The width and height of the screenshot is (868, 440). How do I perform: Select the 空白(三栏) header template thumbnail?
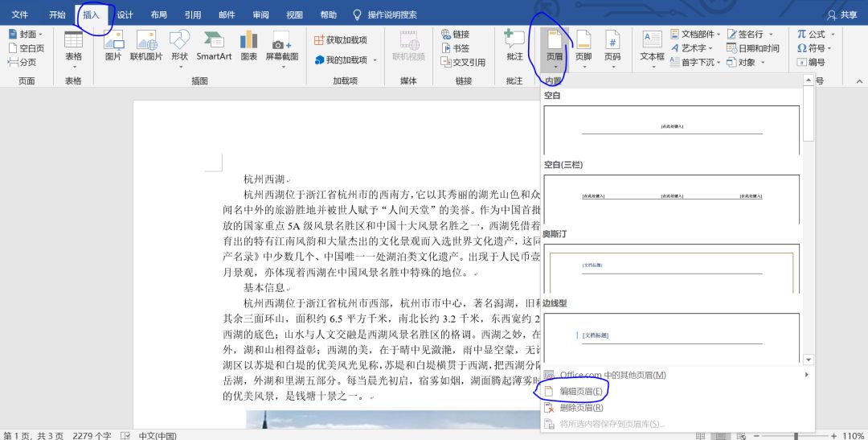coord(671,198)
